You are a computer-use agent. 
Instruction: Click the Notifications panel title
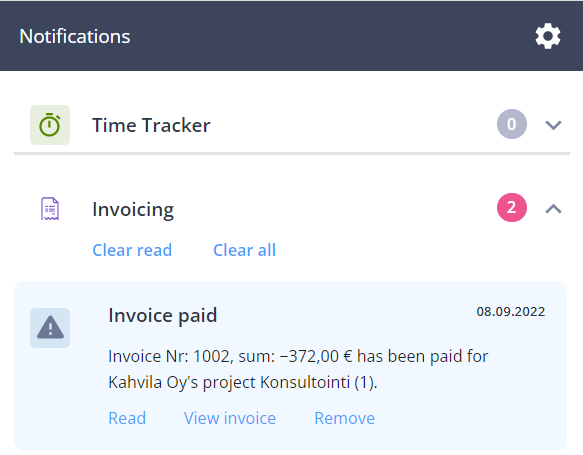tap(75, 36)
